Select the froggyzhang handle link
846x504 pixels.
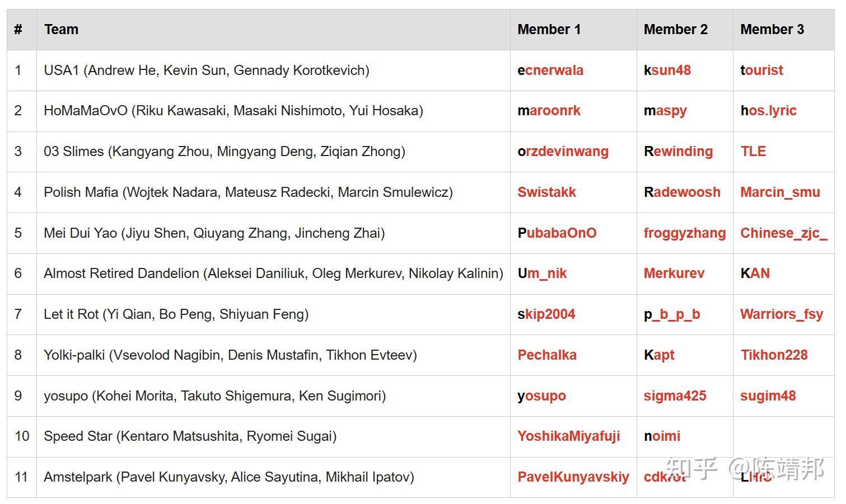684,233
